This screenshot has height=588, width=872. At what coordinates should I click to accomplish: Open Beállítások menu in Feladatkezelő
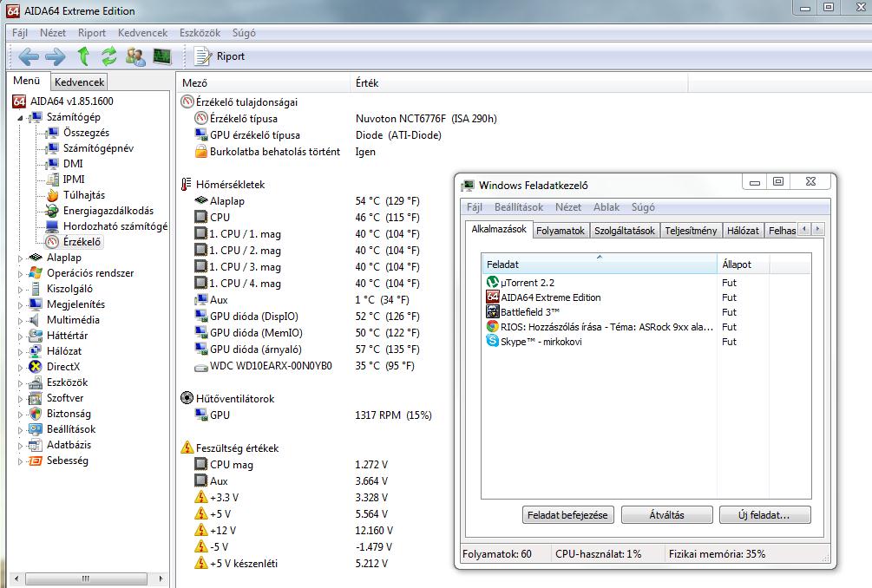coord(518,207)
